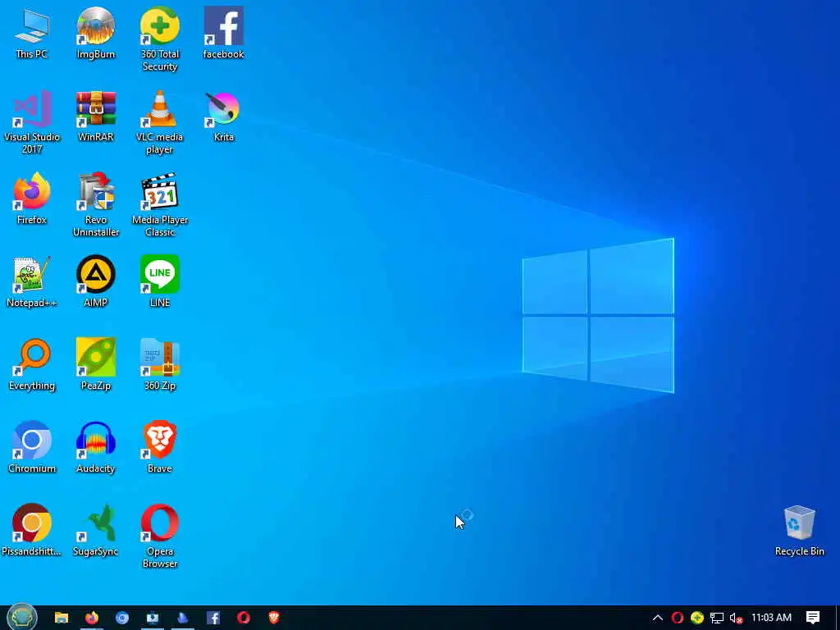Select the Pissandshitt... Chrome shortcut
The width and height of the screenshot is (840, 630).
[x=32, y=531]
